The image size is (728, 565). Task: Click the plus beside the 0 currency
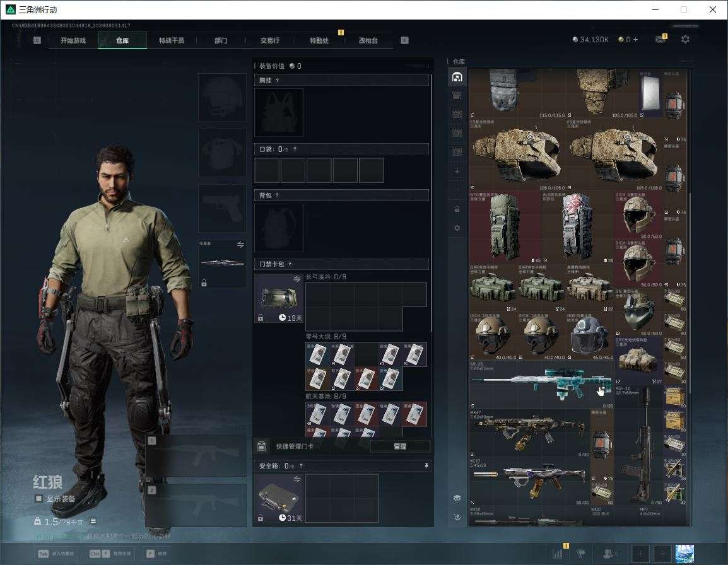click(636, 40)
